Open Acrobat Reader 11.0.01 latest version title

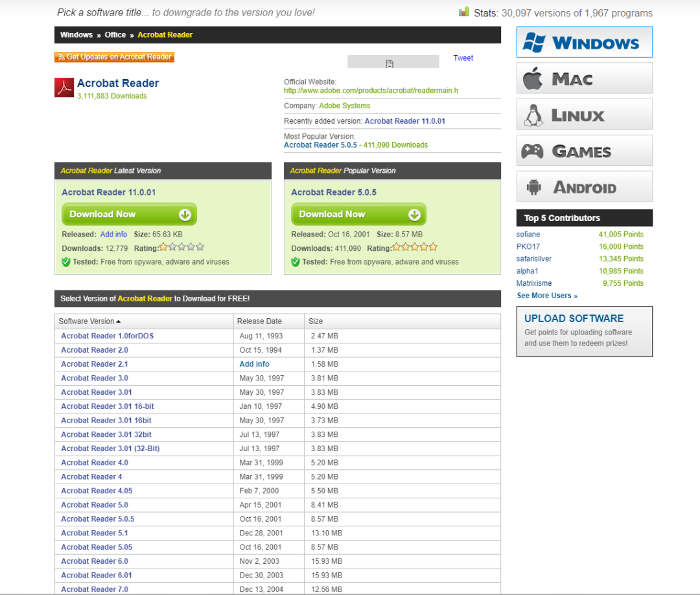[108, 192]
